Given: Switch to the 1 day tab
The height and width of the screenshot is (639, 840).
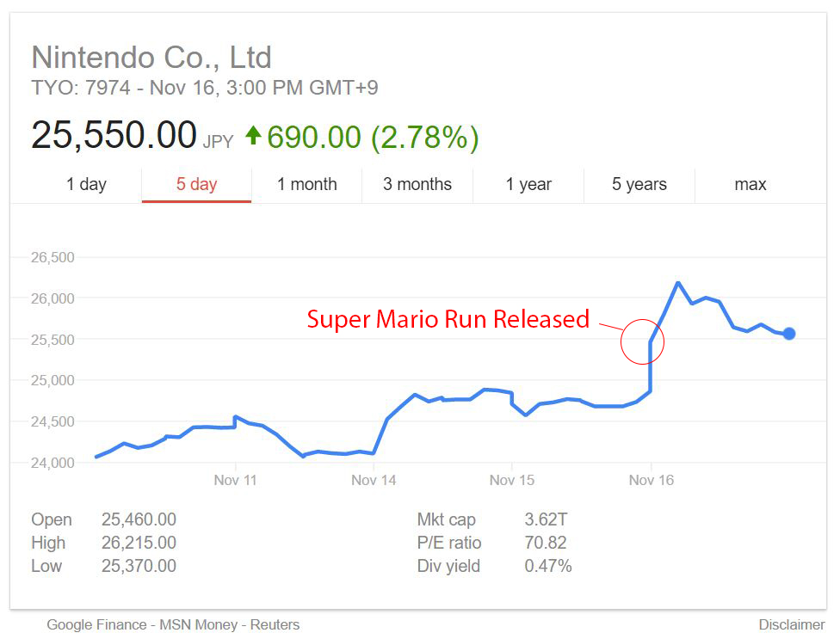Looking at the screenshot, I should click(86, 184).
